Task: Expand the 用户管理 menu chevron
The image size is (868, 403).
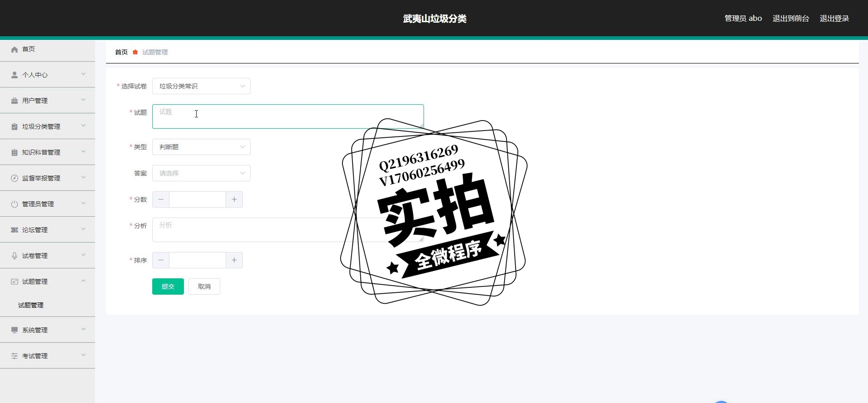Action: coord(83,100)
